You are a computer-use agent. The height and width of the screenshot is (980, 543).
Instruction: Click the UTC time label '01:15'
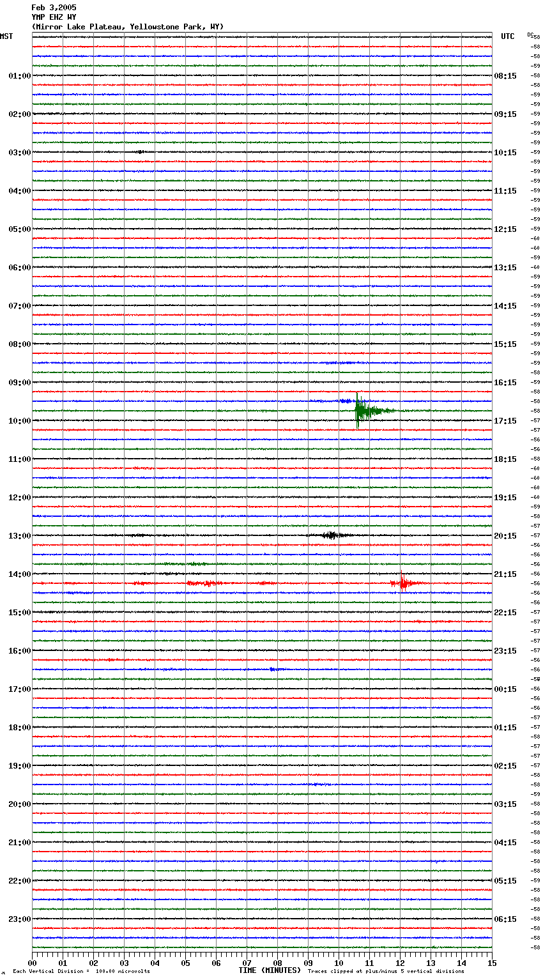point(505,728)
